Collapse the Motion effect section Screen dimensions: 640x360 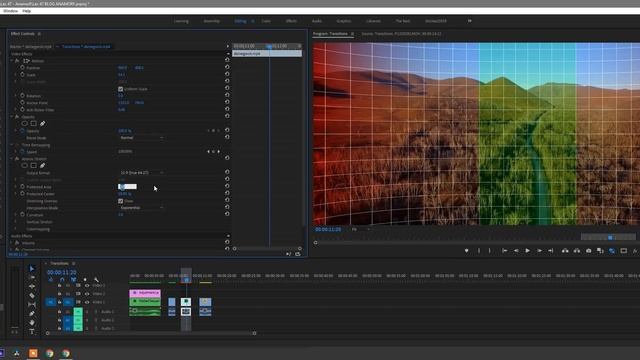click(11, 60)
